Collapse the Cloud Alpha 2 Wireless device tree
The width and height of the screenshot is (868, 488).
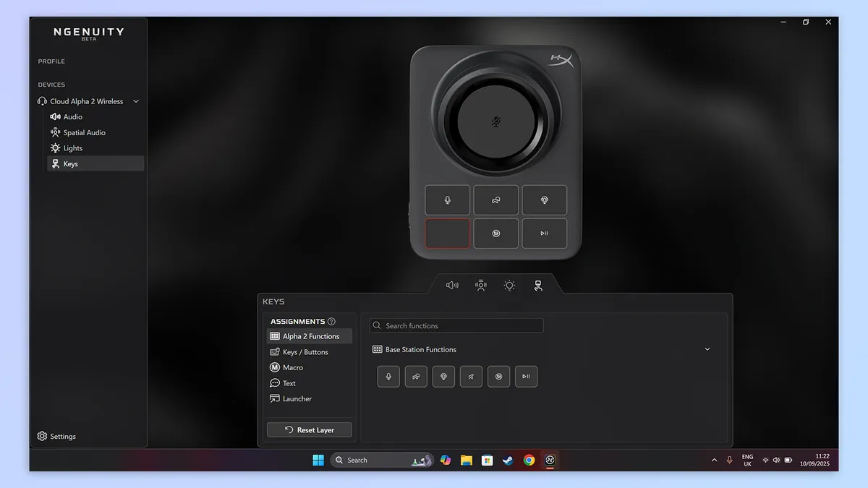tap(135, 101)
